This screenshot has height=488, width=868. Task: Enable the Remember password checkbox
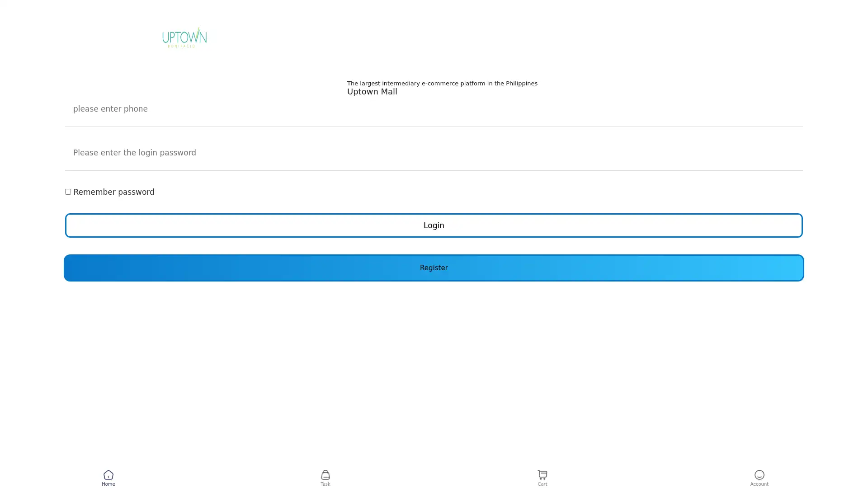68,192
